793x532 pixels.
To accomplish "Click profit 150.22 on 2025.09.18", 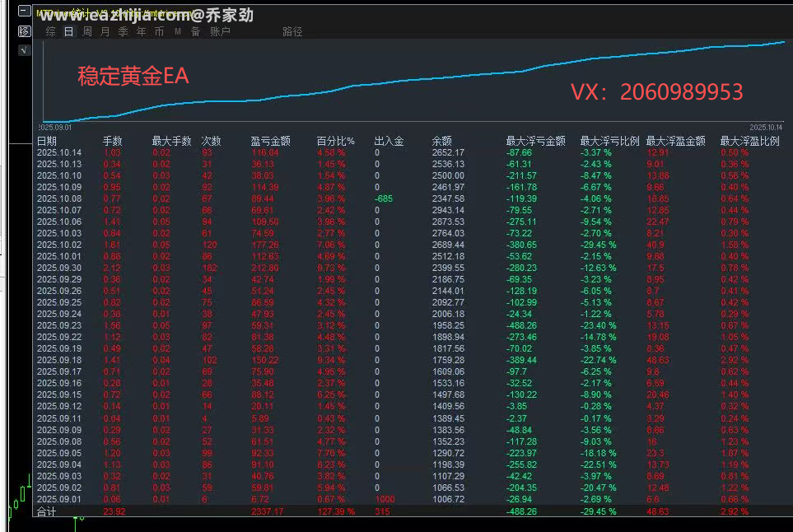I will (x=265, y=361).
